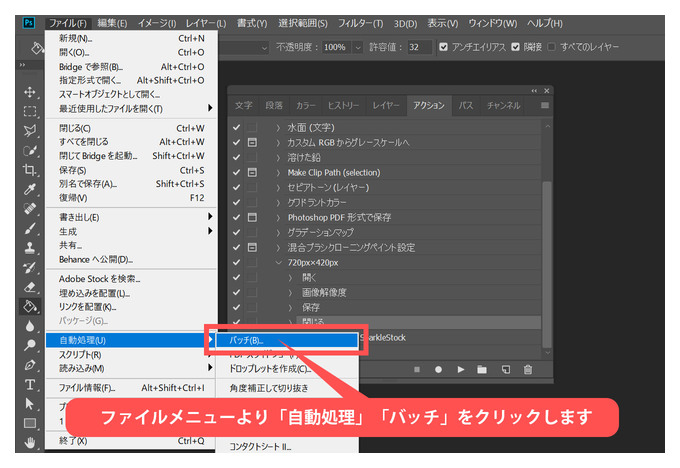The width and height of the screenshot is (680, 468).
Task: Select the Paint Bucket tool in toolbar
Action: pyautogui.click(x=29, y=306)
